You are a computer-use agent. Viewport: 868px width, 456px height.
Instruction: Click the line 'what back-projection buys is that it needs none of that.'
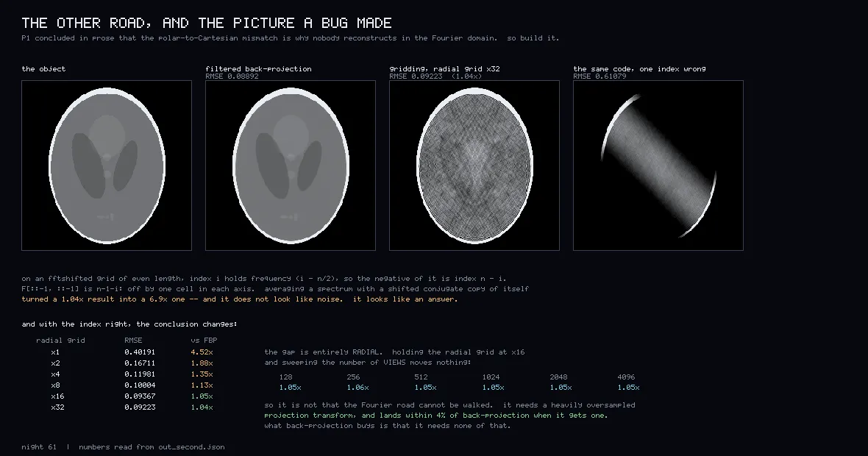(388, 426)
